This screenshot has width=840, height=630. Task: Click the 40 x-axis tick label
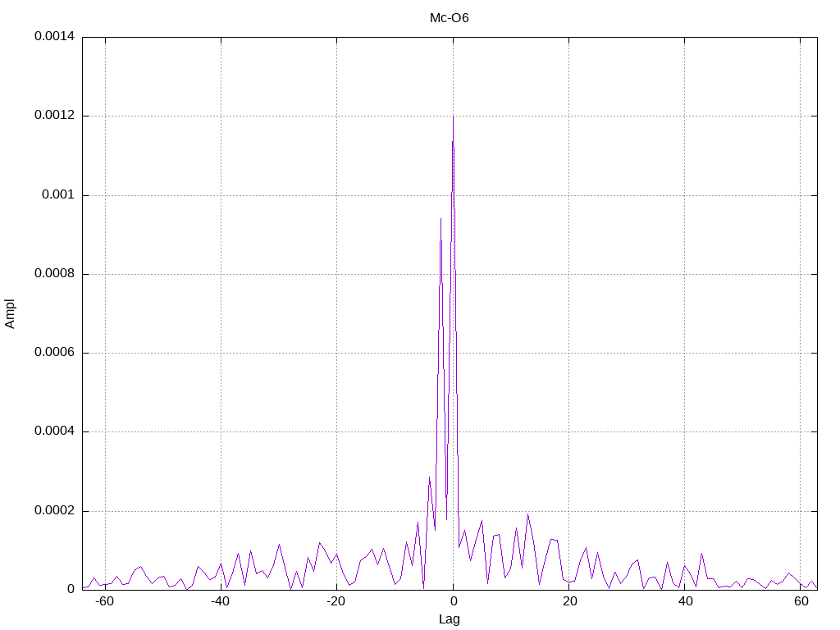[685, 601]
